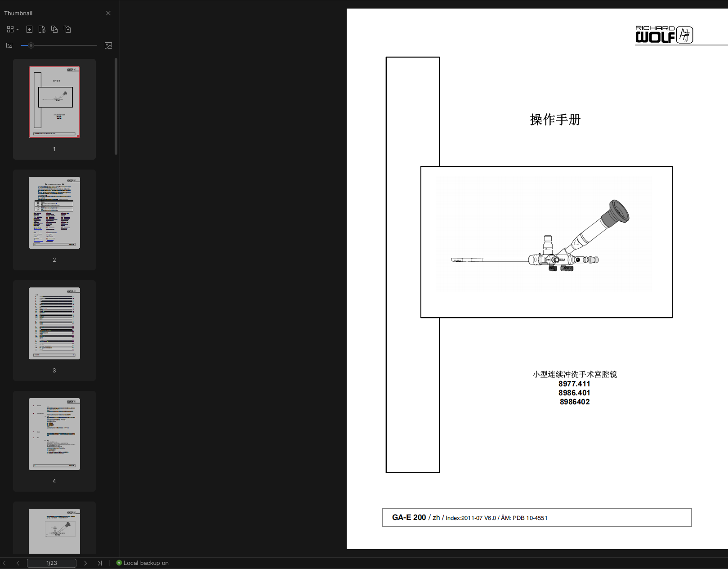Select the page 3 thumbnail
This screenshot has height=569, width=728.
pyautogui.click(x=54, y=323)
